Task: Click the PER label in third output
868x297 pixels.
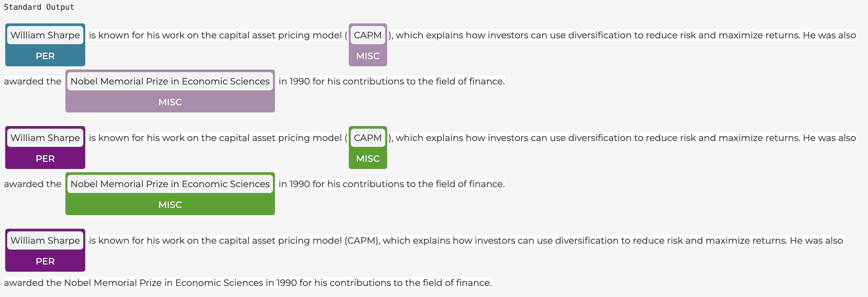Action: coord(45,261)
